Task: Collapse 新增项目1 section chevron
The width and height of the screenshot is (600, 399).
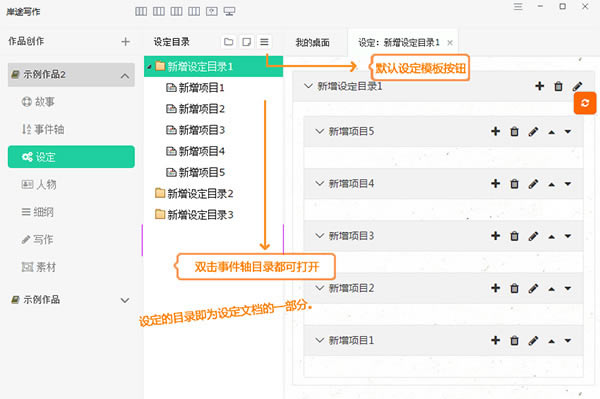Action: tap(320, 340)
